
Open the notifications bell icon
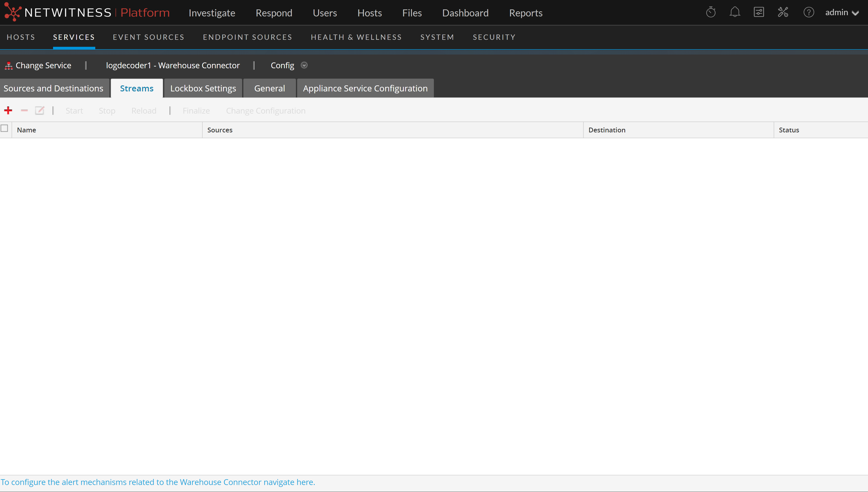click(735, 13)
